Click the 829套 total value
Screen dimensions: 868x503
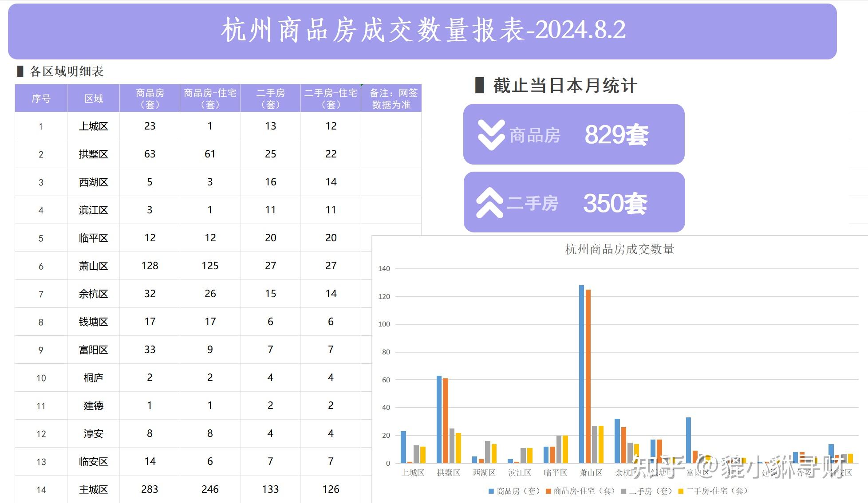coord(616,135)
